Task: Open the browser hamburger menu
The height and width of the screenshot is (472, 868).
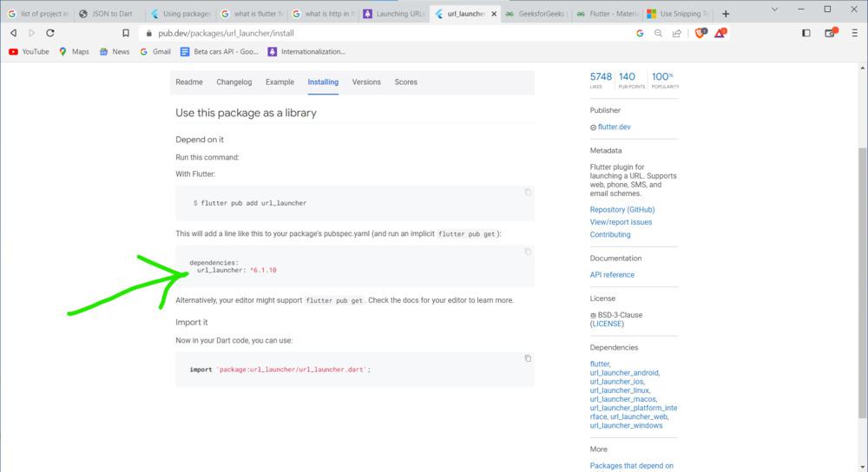Action: tap(855, 33)
